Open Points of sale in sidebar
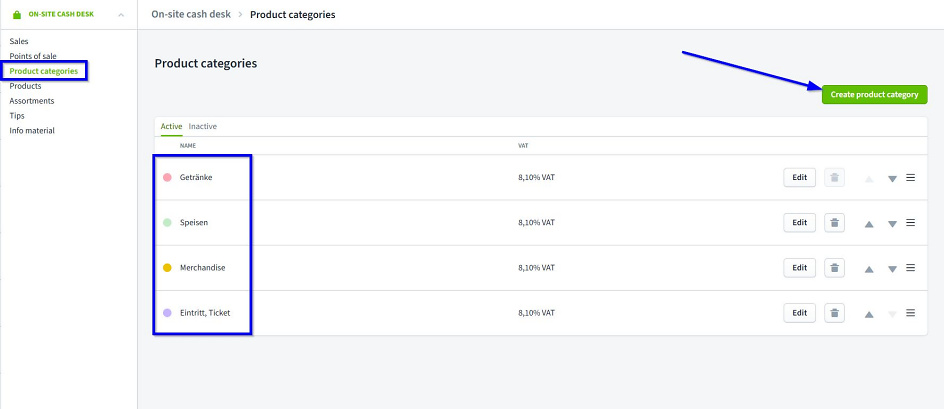This screenshot has width=944, height=409. [33, 56]
